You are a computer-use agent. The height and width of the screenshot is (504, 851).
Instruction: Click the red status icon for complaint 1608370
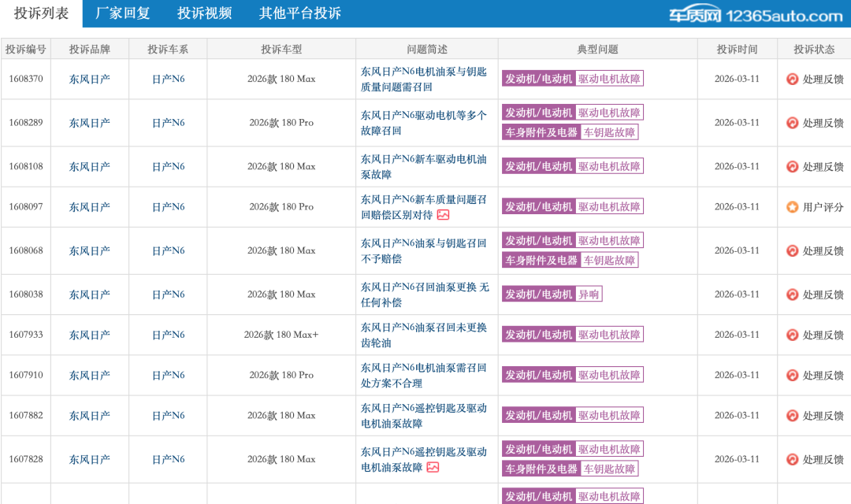click(x=792, y=79)
